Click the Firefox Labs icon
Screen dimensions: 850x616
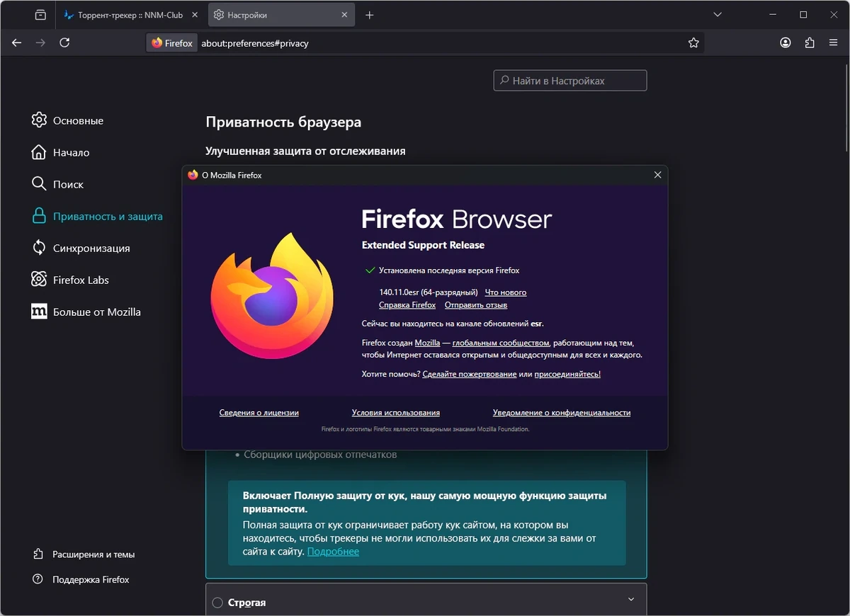coord(39,279)
